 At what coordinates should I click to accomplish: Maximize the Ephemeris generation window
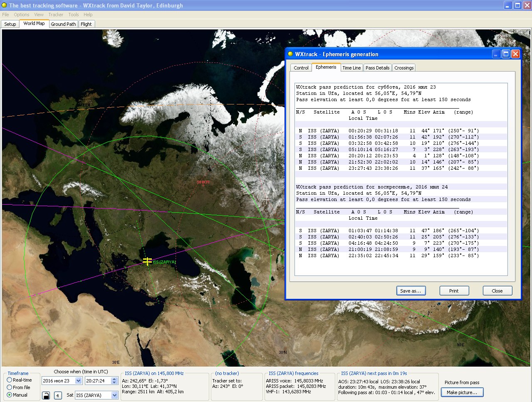tap(506, 54)
